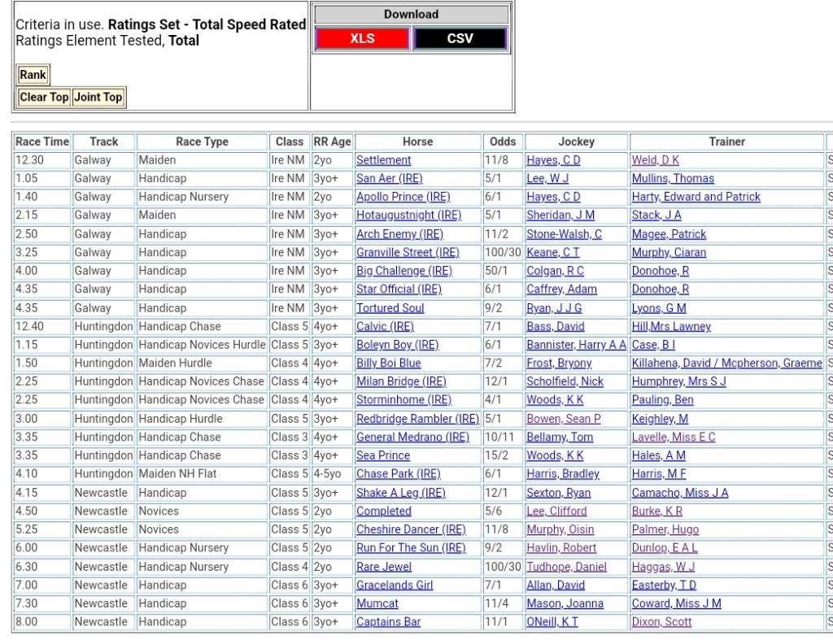
Task: View trainer Lavelle, Miss E C
Action: (x=673, y=437)
